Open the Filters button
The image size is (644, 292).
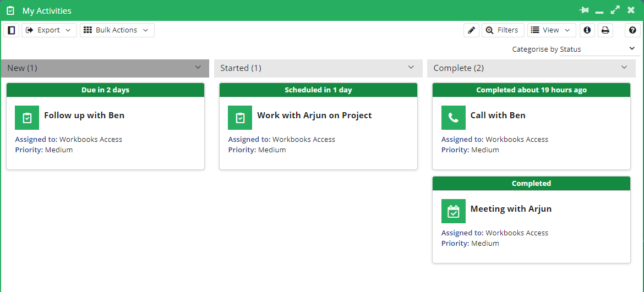(x=503, y=30)
